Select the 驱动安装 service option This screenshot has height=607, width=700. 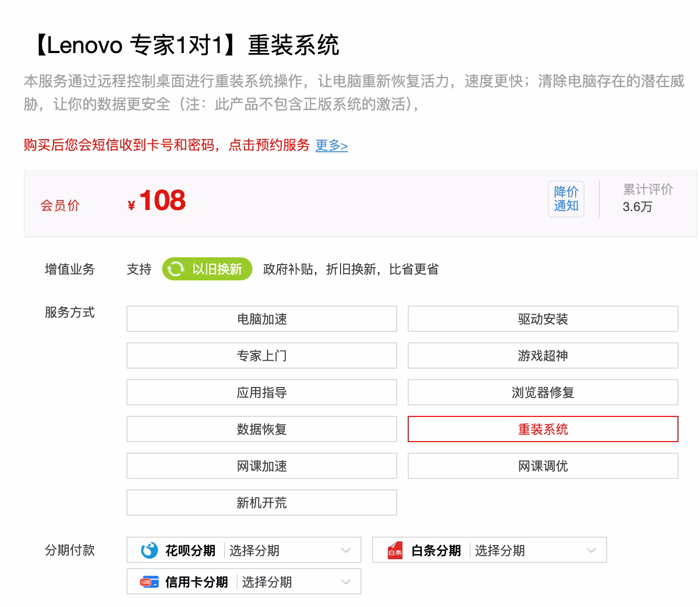tap(543, 319)
